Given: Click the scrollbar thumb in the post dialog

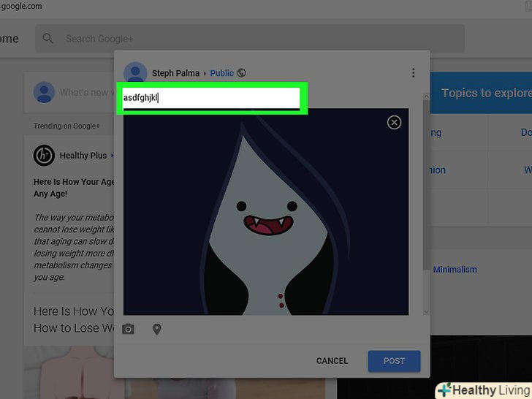Looking at the screenshot, I should click(x=427, y=186).
